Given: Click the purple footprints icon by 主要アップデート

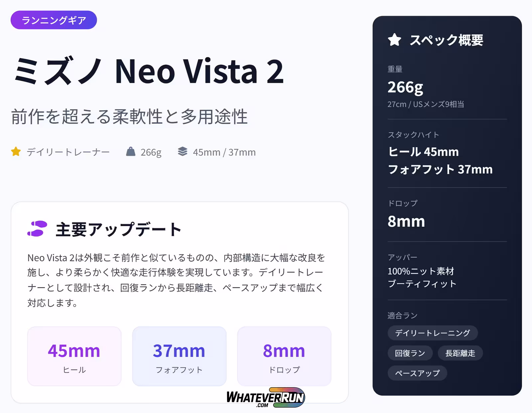Looking at the screenshot, I should coord(37,229).
